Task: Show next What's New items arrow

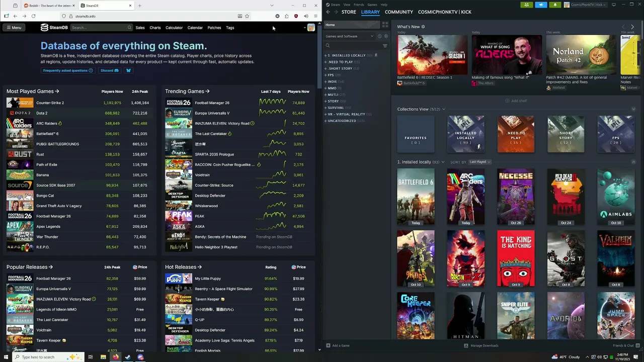Action: (x=632, y=27)
